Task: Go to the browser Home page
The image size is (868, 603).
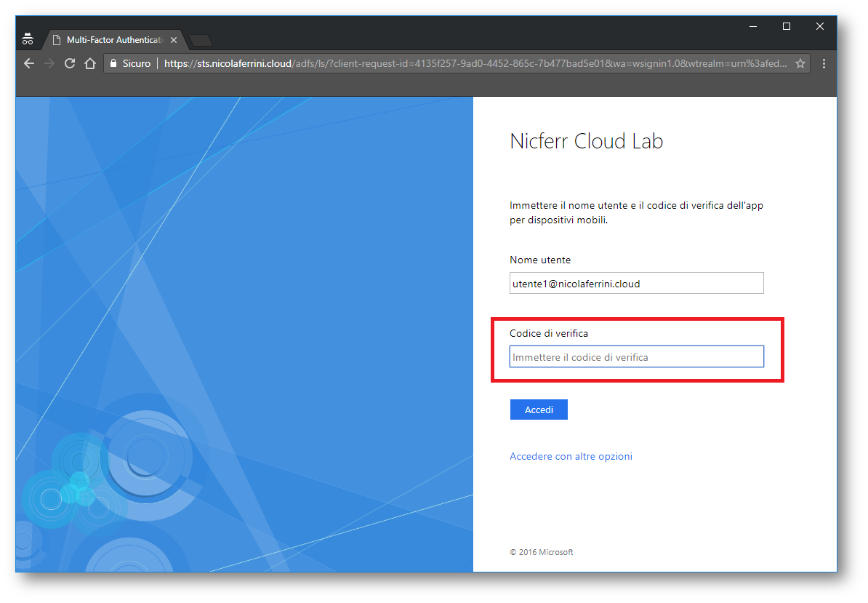Action: coord(90,63)
